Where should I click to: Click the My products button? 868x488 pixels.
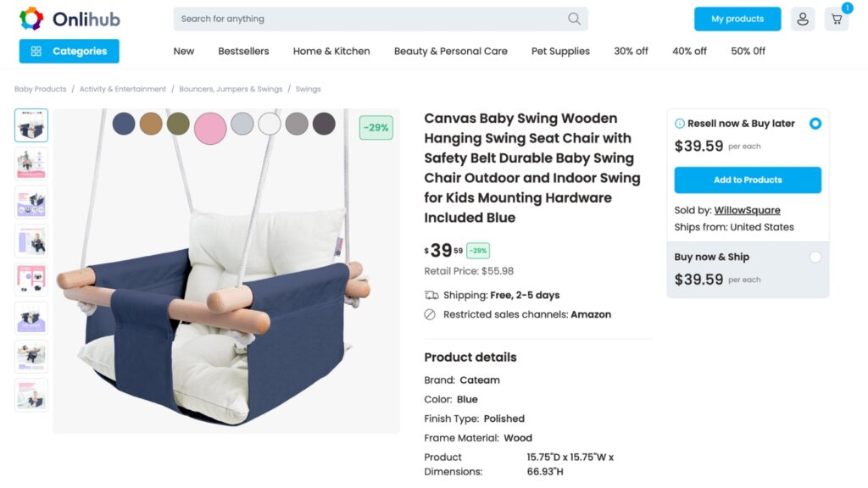pyautogui.click(x=737, y=19)
